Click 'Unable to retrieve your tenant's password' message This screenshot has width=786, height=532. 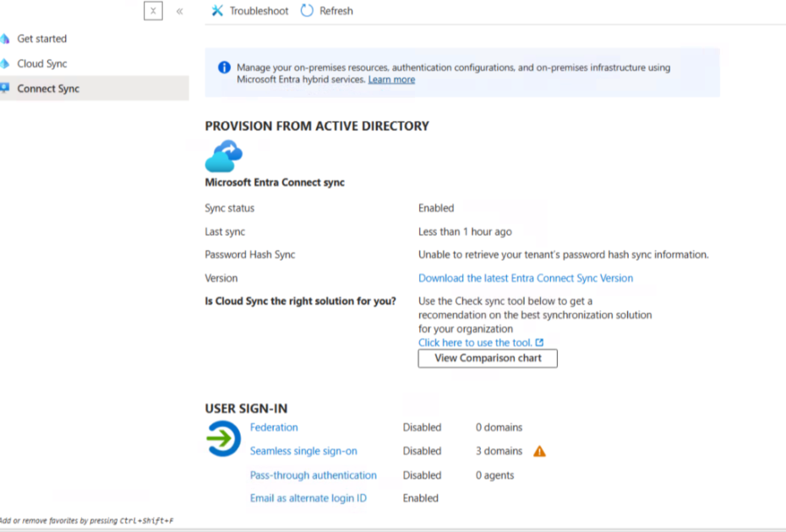[564, 254]
